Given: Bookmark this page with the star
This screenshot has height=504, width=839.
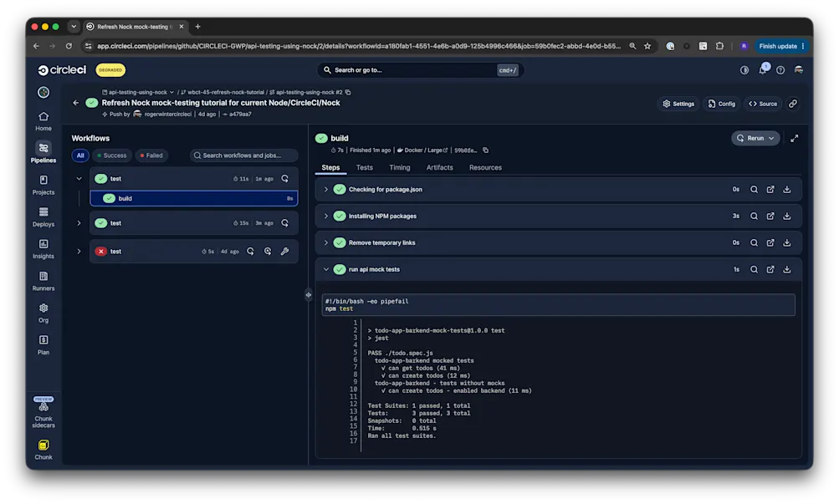Looking at the screenshot, I should point(647,47).
